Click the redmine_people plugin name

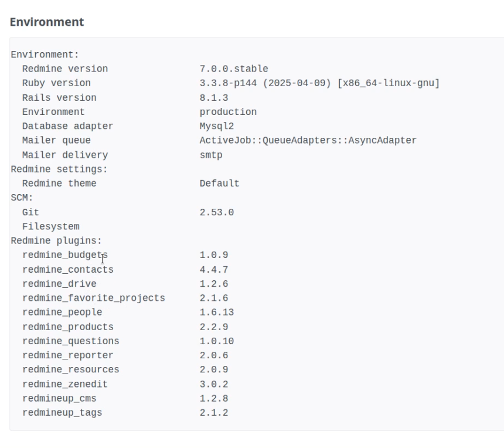coord(62,312)
